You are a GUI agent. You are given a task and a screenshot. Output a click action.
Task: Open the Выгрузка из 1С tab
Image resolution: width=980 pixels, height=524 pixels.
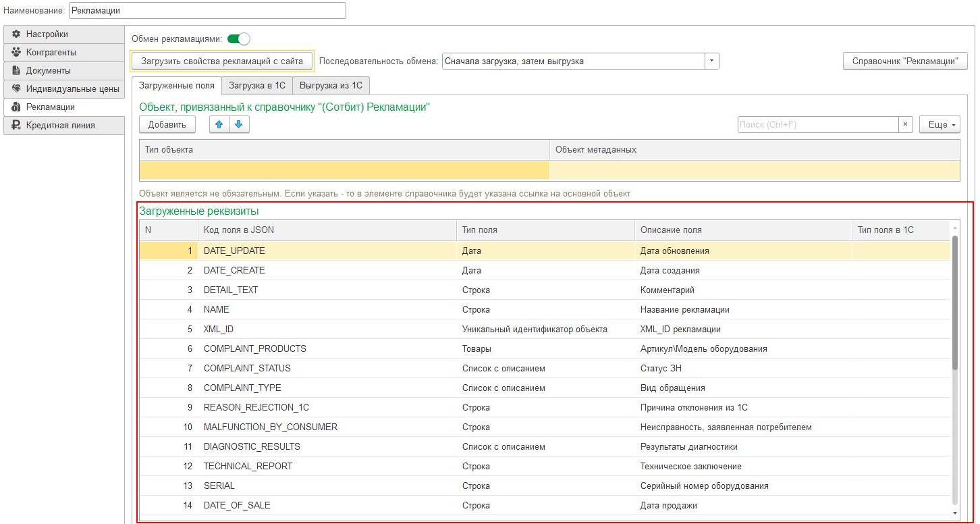(x=331, y=86)
